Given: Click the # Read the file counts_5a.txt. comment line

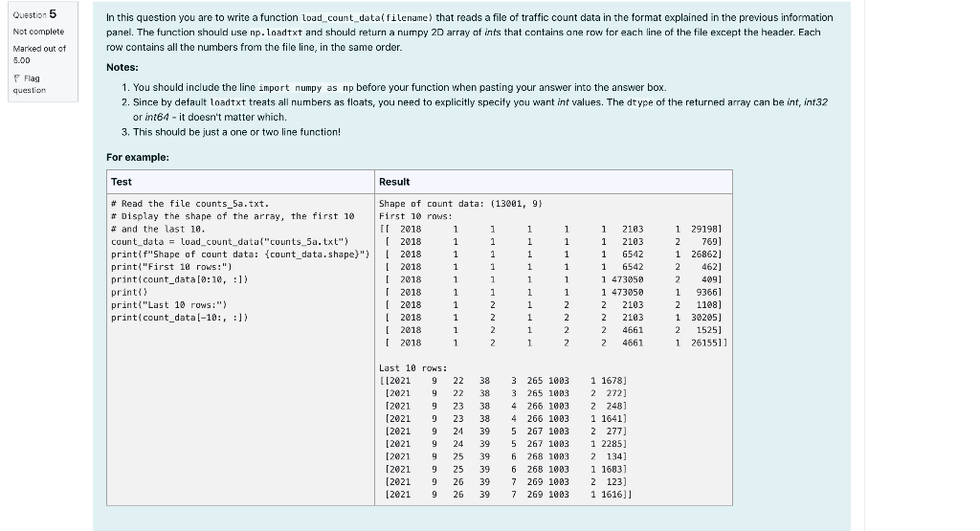Looking at the screenshot, I should click(190, 204).
